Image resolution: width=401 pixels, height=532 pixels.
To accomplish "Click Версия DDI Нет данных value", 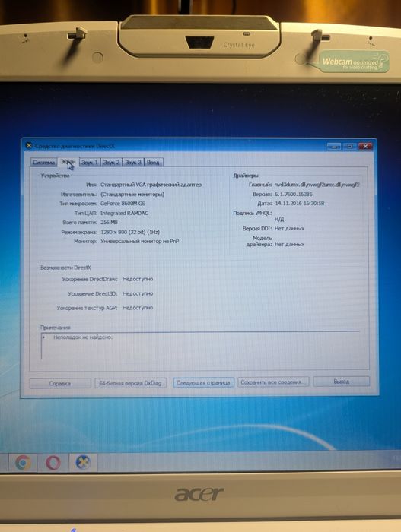I will [x=290, y=228].
